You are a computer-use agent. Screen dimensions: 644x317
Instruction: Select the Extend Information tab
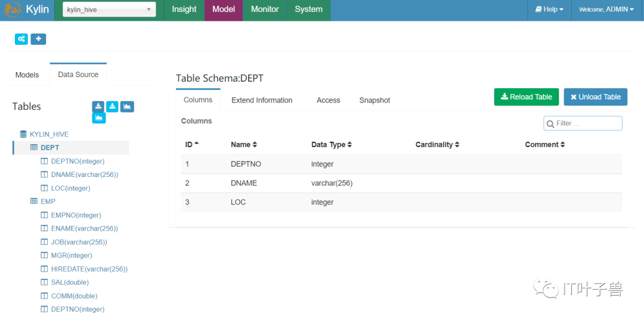point(262,100)
